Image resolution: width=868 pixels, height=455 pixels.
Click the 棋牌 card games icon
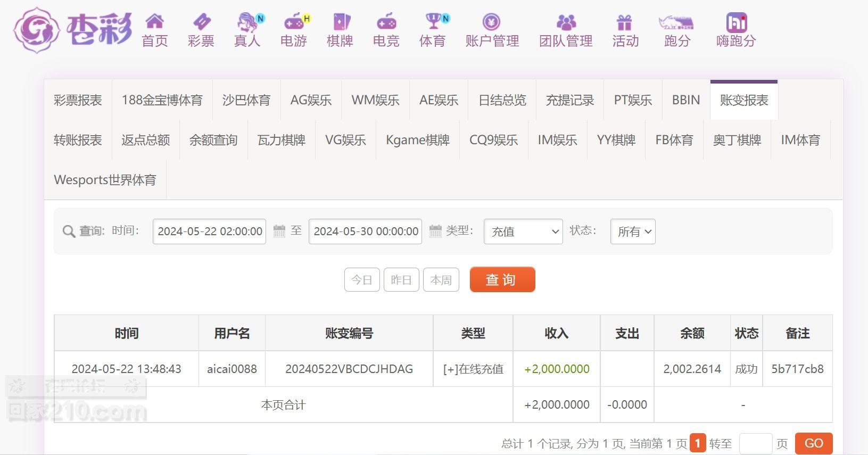[x=340, y=22]
